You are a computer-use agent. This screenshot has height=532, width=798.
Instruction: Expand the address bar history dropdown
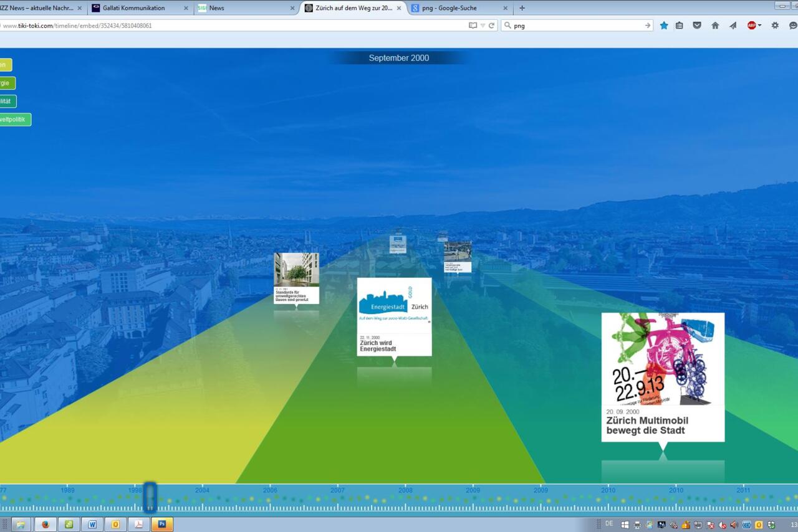[x=483, y=26]
